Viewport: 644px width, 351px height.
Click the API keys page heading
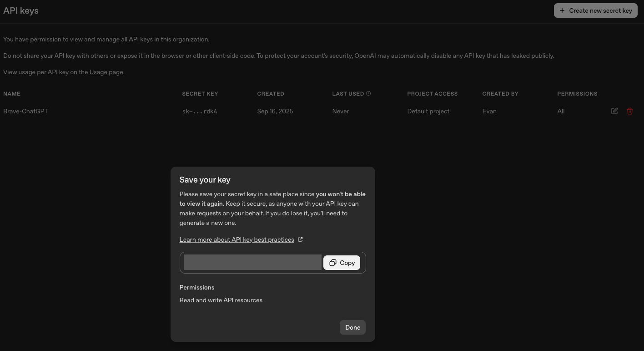21,10
